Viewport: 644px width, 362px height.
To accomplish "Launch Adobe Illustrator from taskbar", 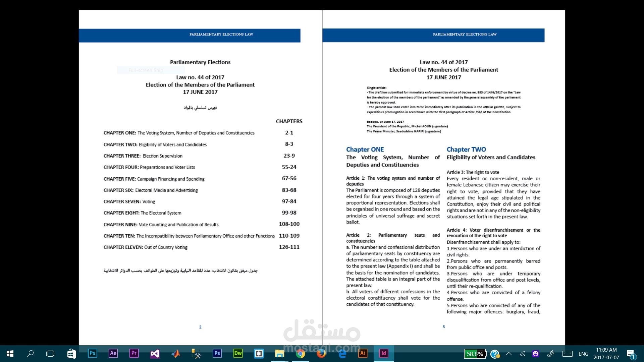I will tap(363, 353).
